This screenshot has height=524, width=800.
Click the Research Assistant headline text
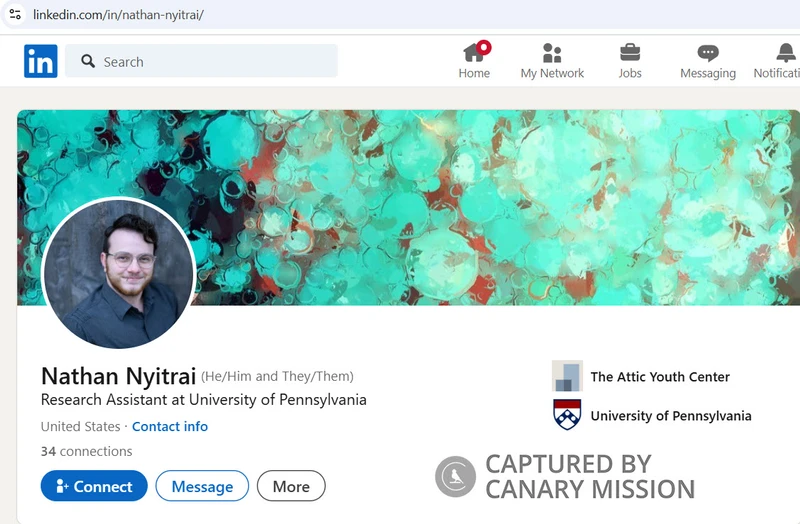tap(204, 400)
